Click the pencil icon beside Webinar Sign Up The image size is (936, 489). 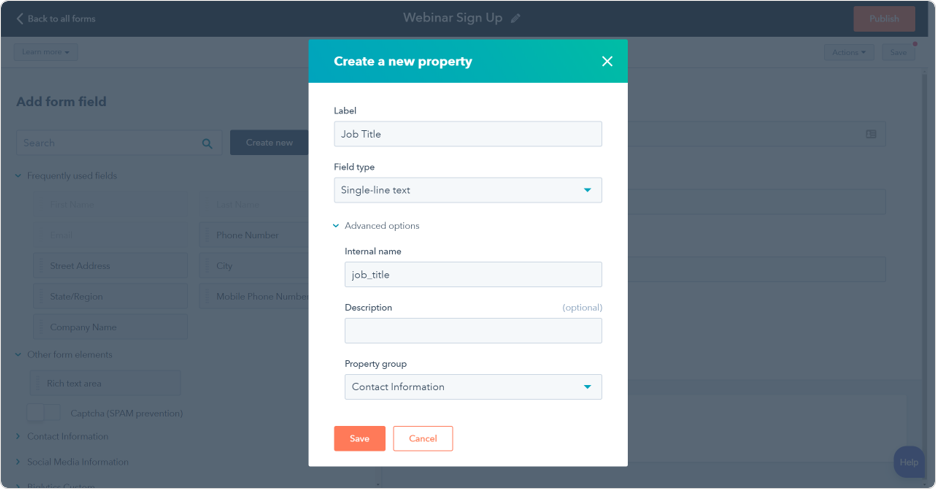point(516,18)
